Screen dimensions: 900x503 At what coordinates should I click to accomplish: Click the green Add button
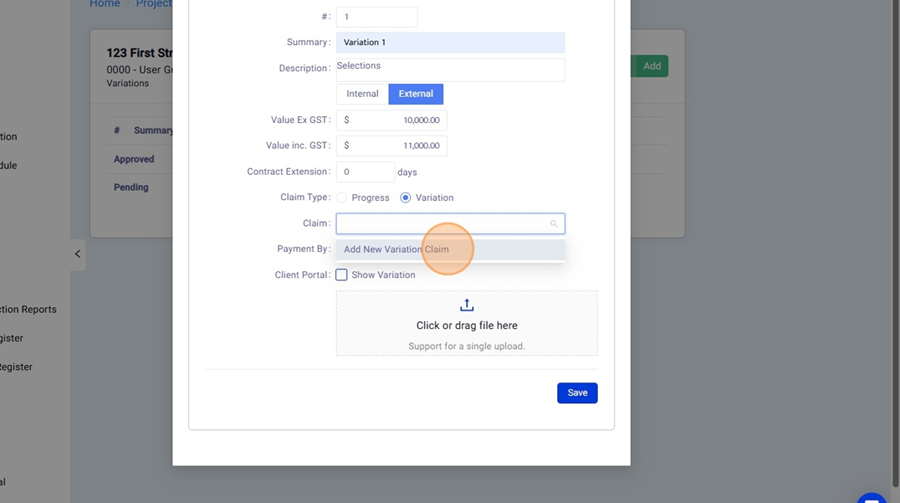651,66
